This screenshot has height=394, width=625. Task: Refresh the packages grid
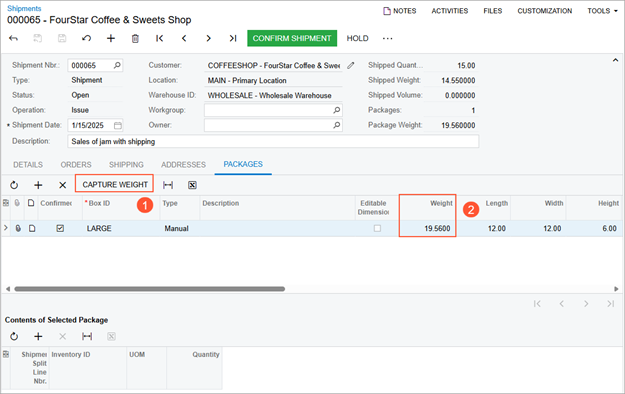[x=14, y=185]
